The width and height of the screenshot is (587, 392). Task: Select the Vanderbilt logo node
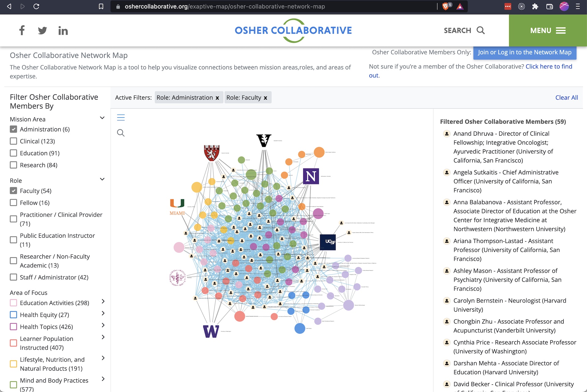coord(264,141)
